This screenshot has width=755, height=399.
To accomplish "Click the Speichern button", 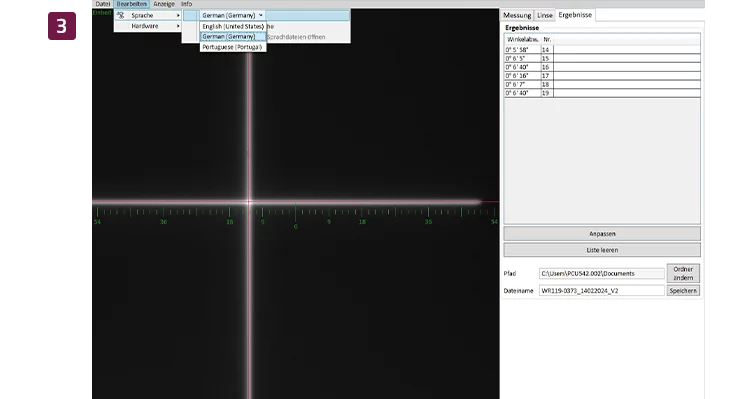I will pos(683,291).
